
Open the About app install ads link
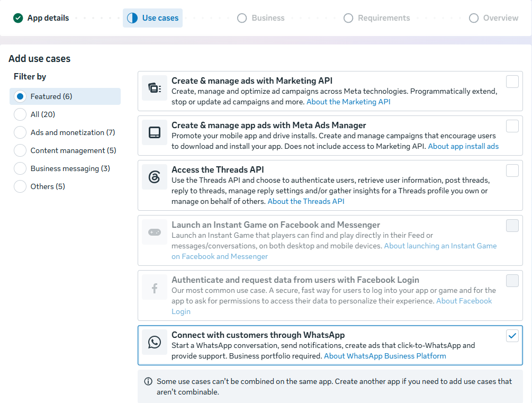click(x=463, y=146)
